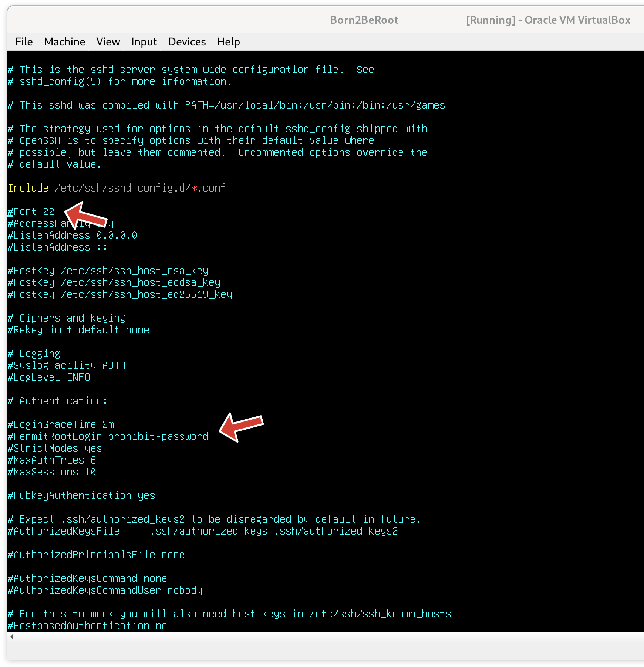Click the '#PubkeyAuthentication yes' line
Screen dimensions: 644x667
pyautogui.click(x=82, y=495)
